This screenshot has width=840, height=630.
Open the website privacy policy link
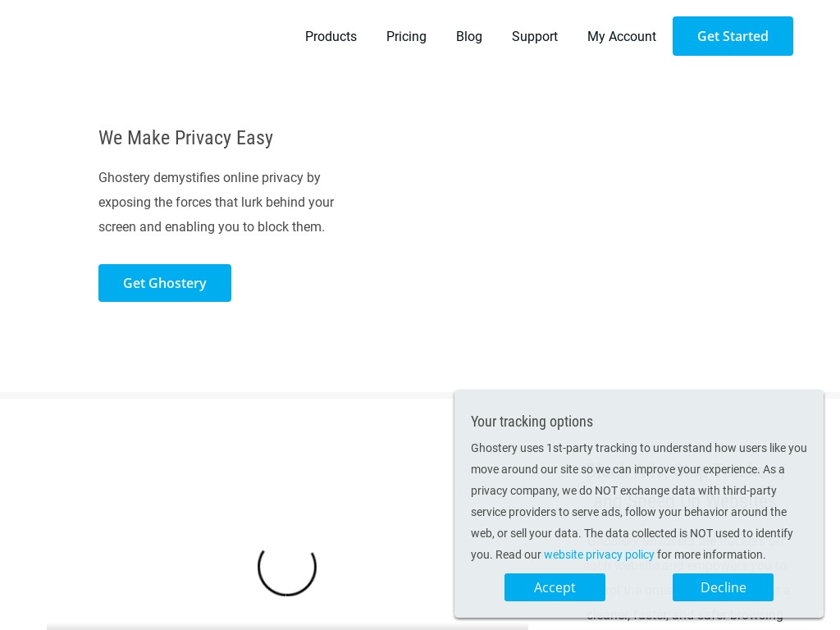tap(599, 555)
